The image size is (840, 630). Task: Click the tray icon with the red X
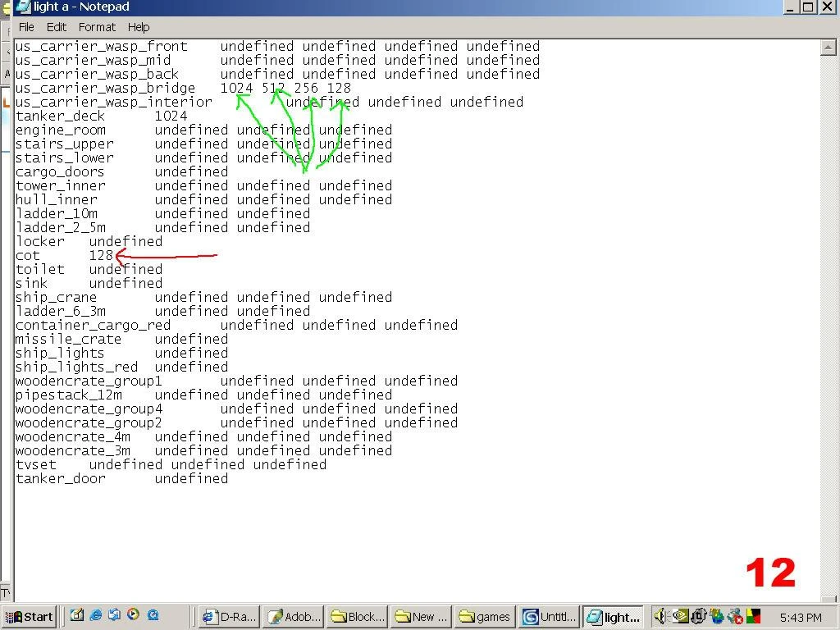(735, 616)
